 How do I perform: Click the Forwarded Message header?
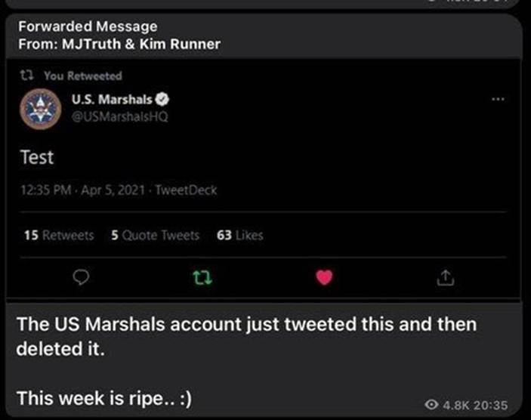(88, 27)
